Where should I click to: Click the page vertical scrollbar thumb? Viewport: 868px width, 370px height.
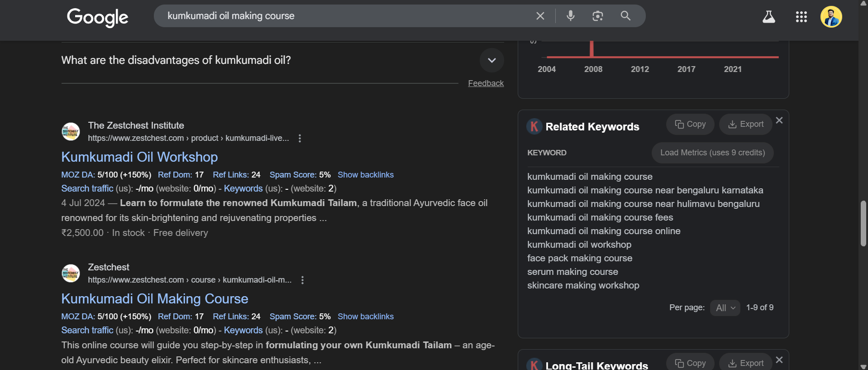click(x=863, y=224)
